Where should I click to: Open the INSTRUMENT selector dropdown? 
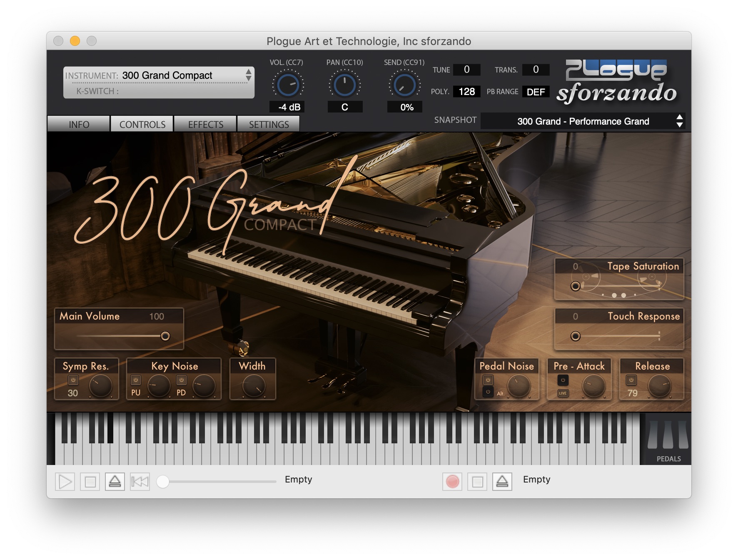tap(158, 75)
